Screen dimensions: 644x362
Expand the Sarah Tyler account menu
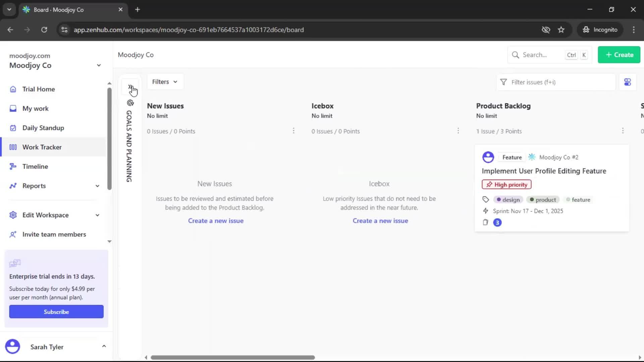tap(104, 347)
